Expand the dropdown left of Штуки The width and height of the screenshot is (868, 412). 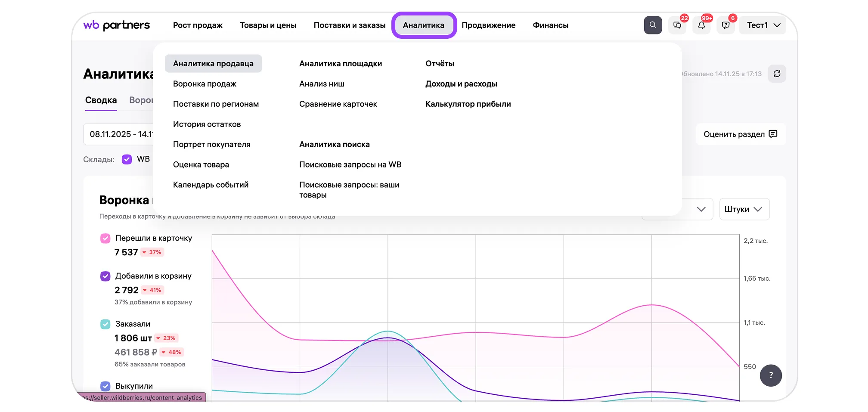pyautogui.click(x=701, y=209)
